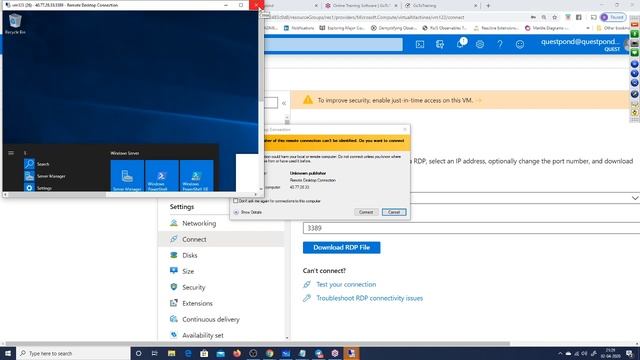The height and width of the screenshot is (360, 640).
Task: Open Directory and subscription filter icon
Action: (x=440, y=44)
